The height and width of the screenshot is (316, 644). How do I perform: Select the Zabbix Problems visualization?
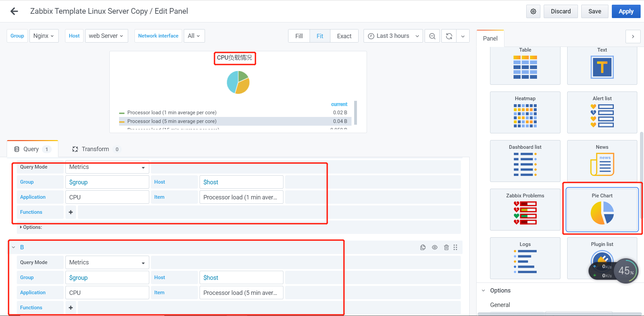point(525,209)
